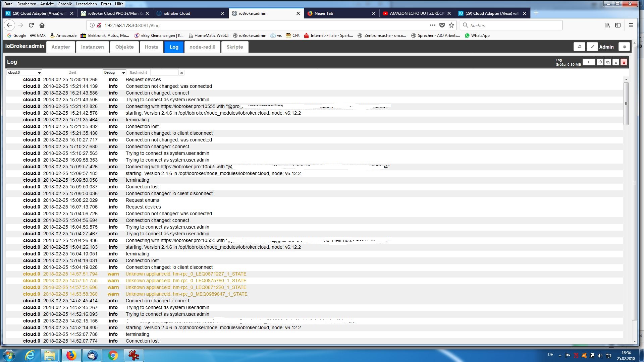Open the GMX bookmark
This screenshot has width=644, height=362.
(x=38, y=36)
